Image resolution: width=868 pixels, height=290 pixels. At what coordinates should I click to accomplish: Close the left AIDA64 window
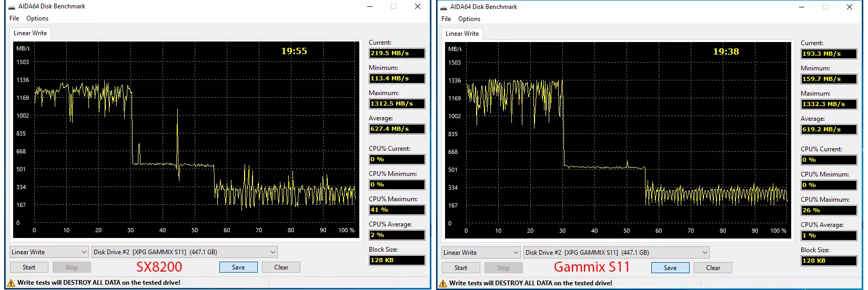418,7
